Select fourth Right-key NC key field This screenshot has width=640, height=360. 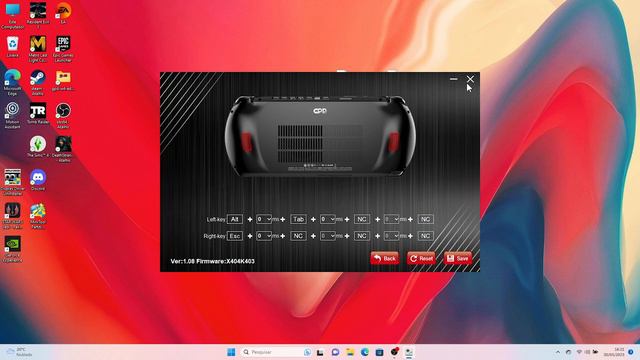425,236
